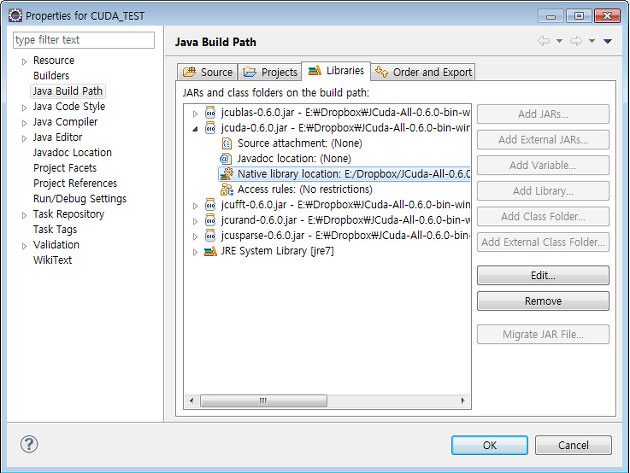Expand the jcublas-0.6.0.jar entry
Image resolution: width=630 pixels, height=473 pixels.
pyautogui.click(x=195, y=114)
